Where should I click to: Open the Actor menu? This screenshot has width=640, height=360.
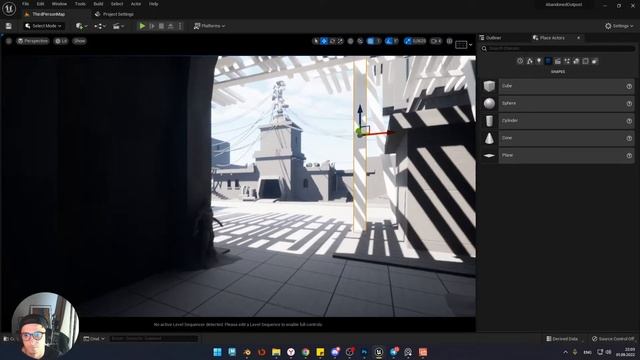(136, 4)
